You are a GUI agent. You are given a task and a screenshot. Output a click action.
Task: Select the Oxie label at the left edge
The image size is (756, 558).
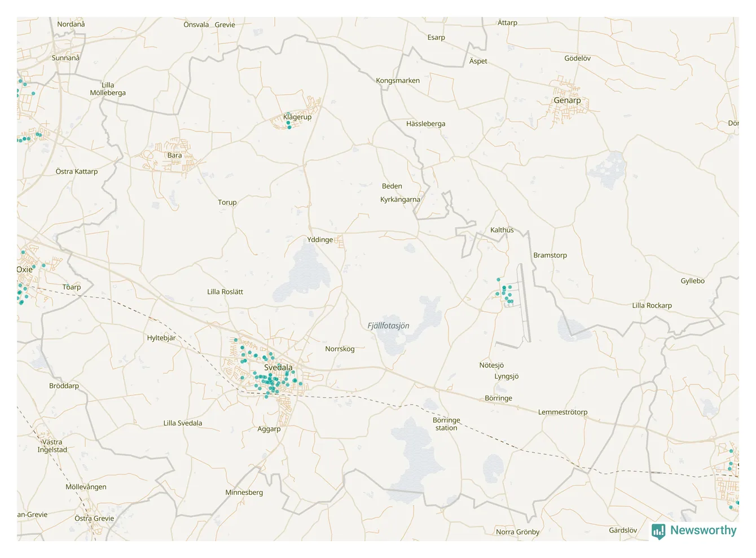tap(25, 270)
